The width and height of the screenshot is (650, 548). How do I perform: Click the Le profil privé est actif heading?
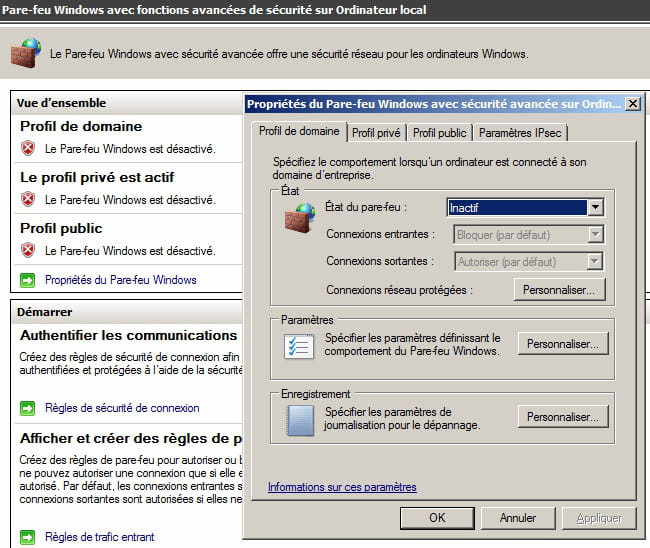pyautogui.click(x=97, y=177)
